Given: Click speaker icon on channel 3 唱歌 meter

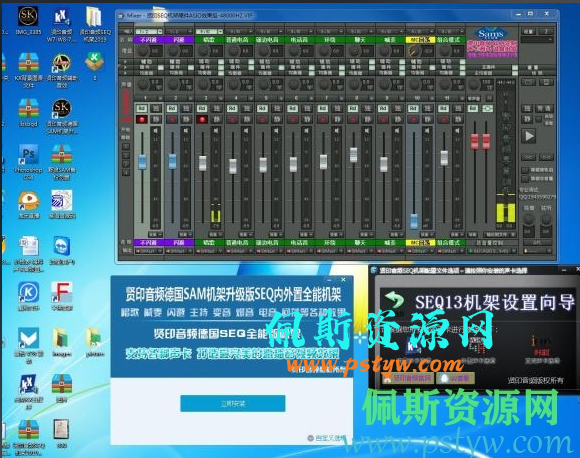Looking at the screenshot, I should 216,131.
